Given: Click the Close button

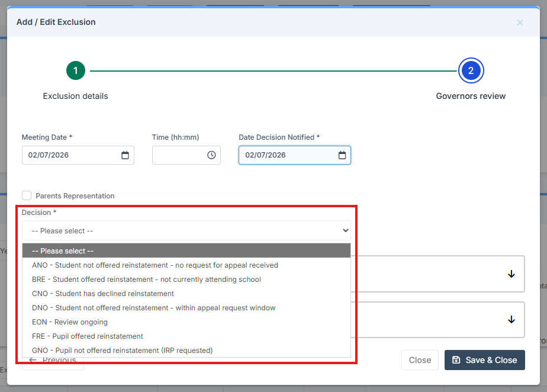Looking at the screenshot, I should click(420, 360).
